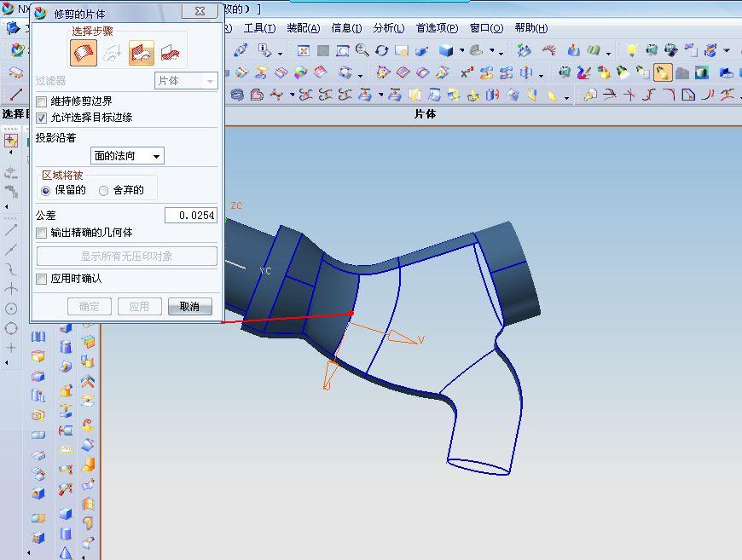Open the 首选项(P) menu
The height and width of the screenshot is (560, 742).
437,28
